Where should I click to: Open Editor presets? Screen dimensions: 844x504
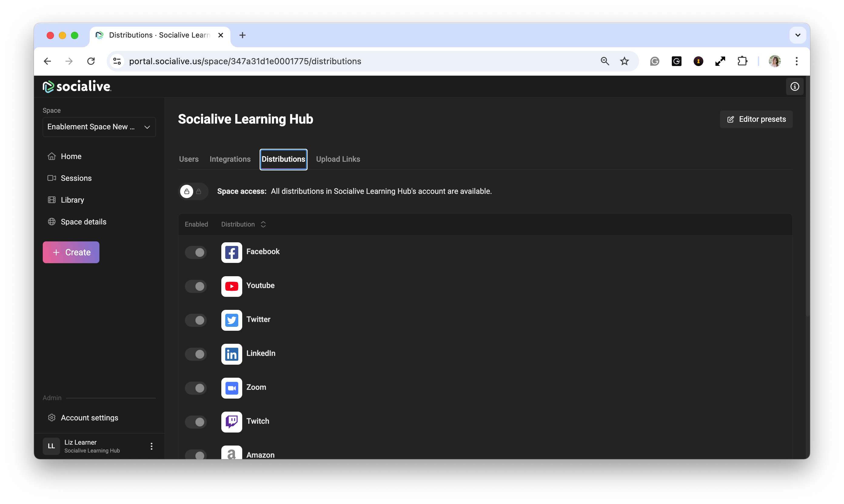click(x=756, y=119)
